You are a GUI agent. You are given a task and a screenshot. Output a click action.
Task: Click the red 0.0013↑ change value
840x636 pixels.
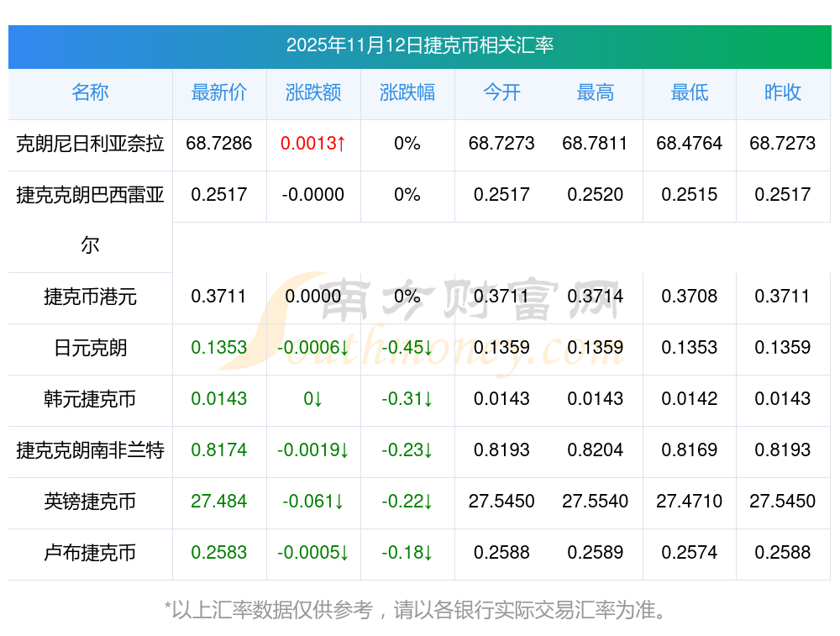312,144
